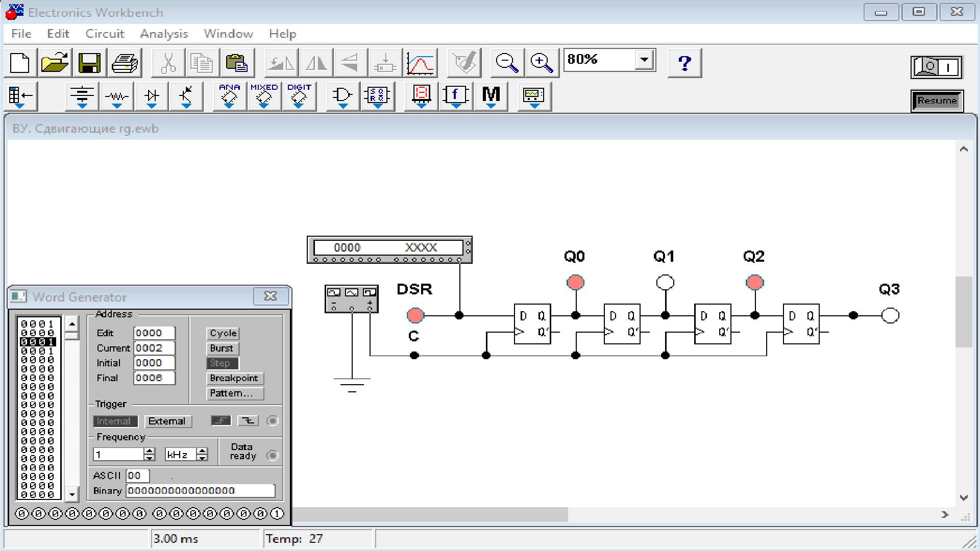This screenshot has width=980, height=551.
Task: Select Internal trigger mode
Action: coord(115,421)
